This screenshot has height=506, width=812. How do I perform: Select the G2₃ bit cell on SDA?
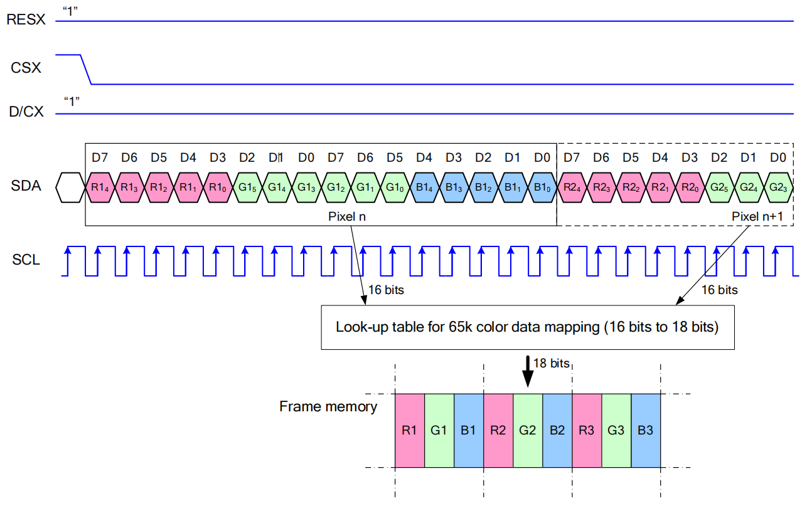pos(778,187)
